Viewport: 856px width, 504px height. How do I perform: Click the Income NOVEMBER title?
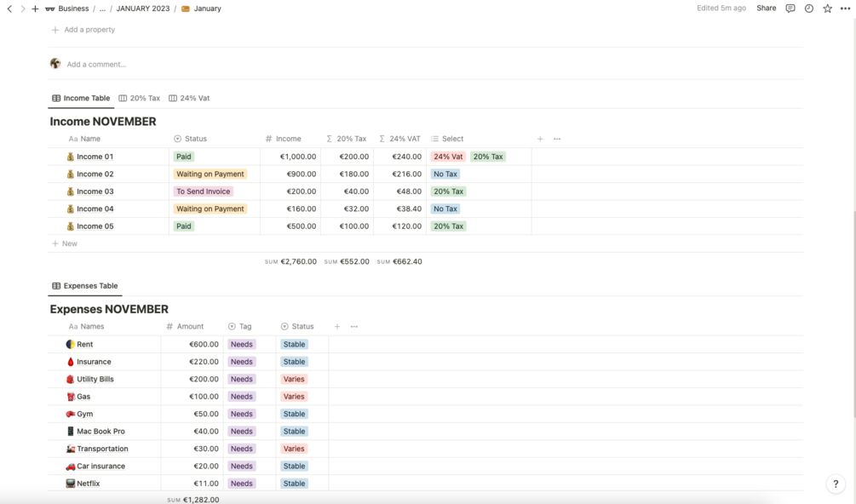pyautogui.click(x=103, y=122)
